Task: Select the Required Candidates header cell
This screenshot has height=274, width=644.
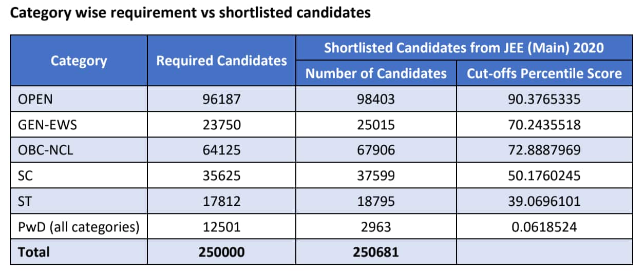Action: coord(221,61)
